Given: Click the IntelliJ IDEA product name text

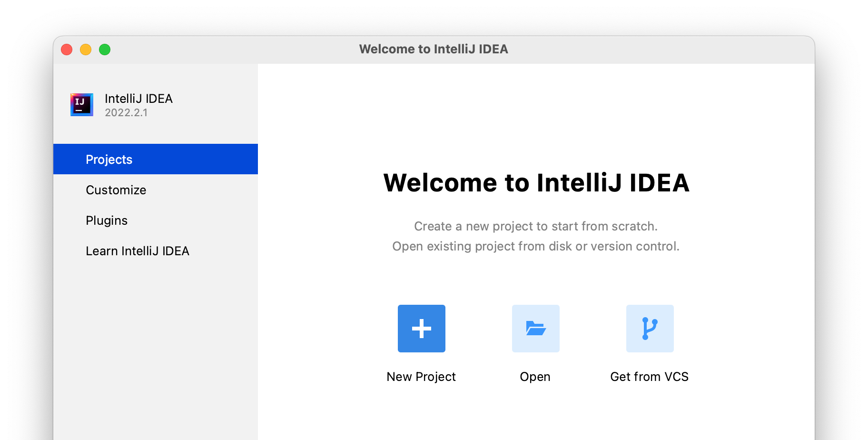Looking at the screenshot, I should pos(138,99).
